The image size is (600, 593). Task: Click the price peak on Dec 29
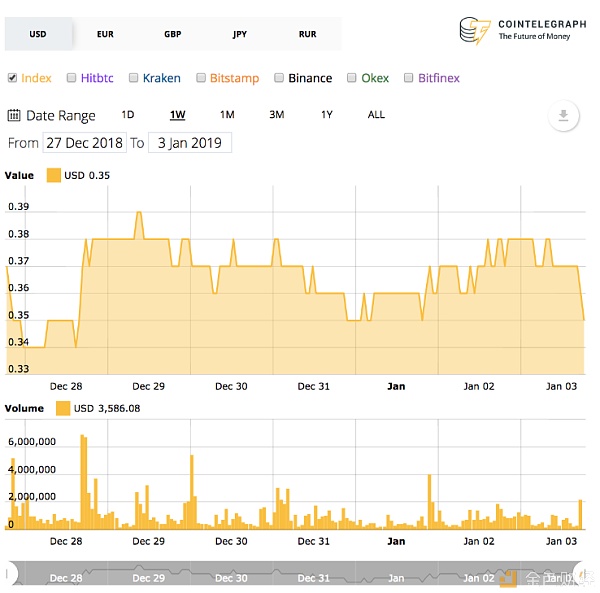[x=139, y=212]
